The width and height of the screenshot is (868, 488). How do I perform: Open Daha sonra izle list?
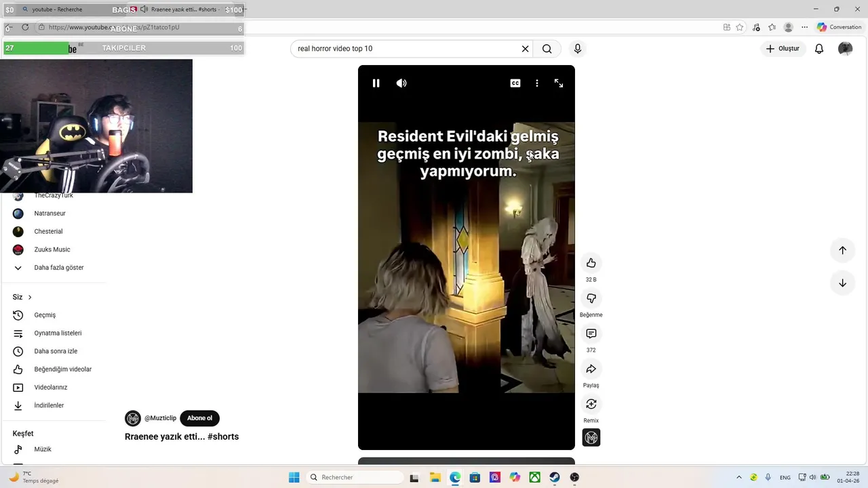[x=56, y=351]
